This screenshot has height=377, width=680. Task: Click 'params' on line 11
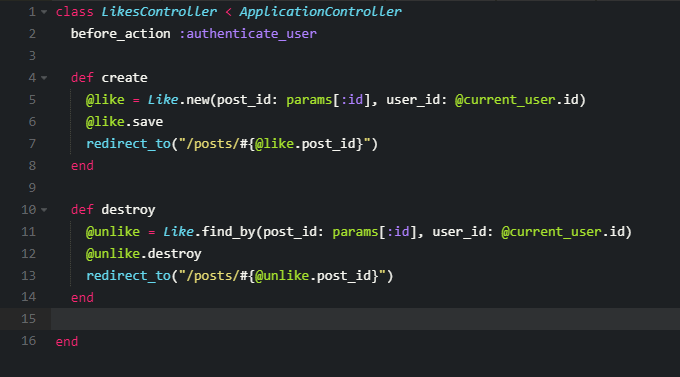click(x=356, y=232)
